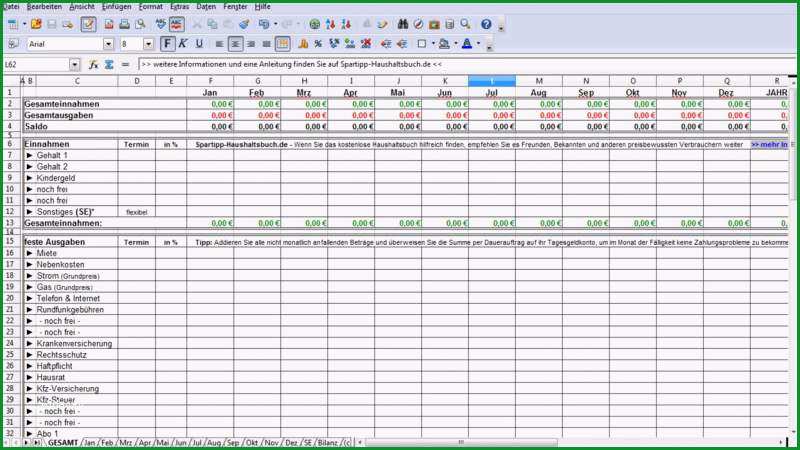Image resolution: width=800 pixels, height=450 pixels.
Task: Open the Font Color dropdown arrow
Action: point(478,44)
